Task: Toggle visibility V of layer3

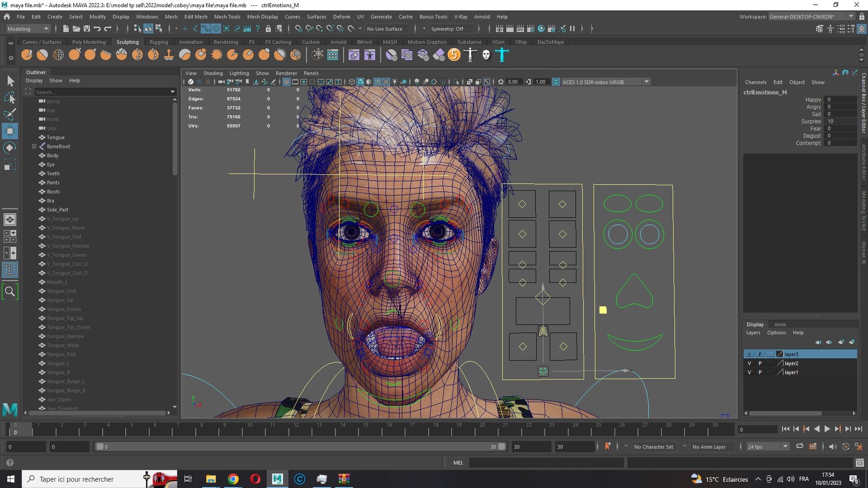Action: pyautogui.click(x=749, y=354)
